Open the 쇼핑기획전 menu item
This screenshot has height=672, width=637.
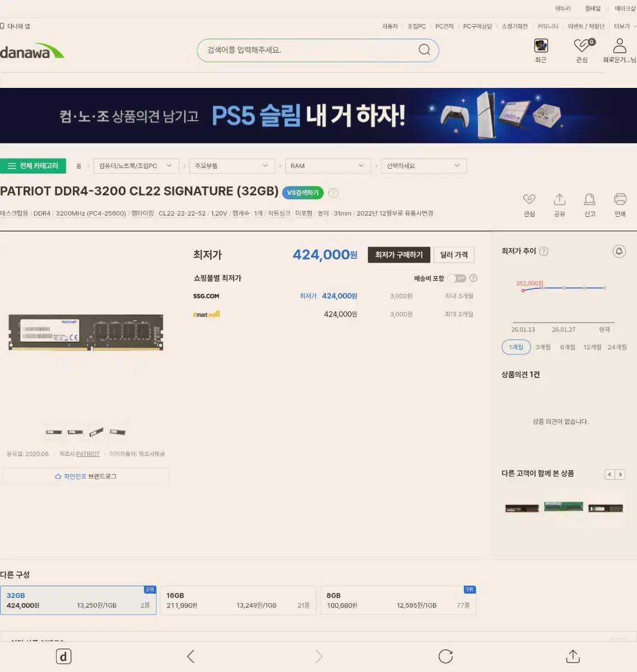click(x=514, y=26)
